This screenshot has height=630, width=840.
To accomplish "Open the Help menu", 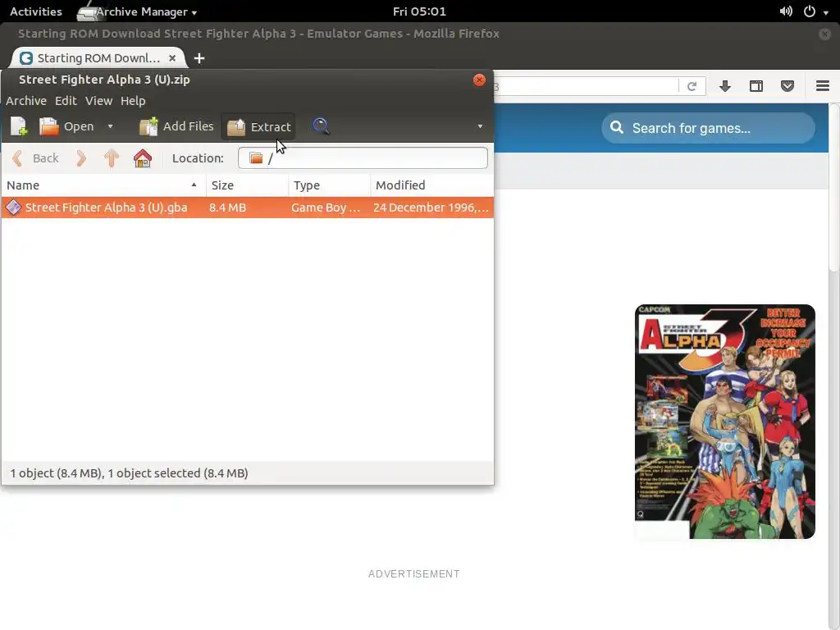I will pos(133,101).
